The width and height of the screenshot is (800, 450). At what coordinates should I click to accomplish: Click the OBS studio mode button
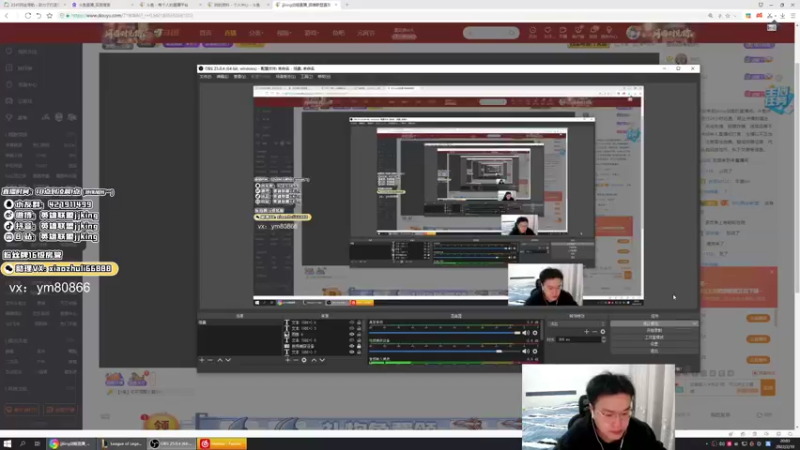(654, 337)
